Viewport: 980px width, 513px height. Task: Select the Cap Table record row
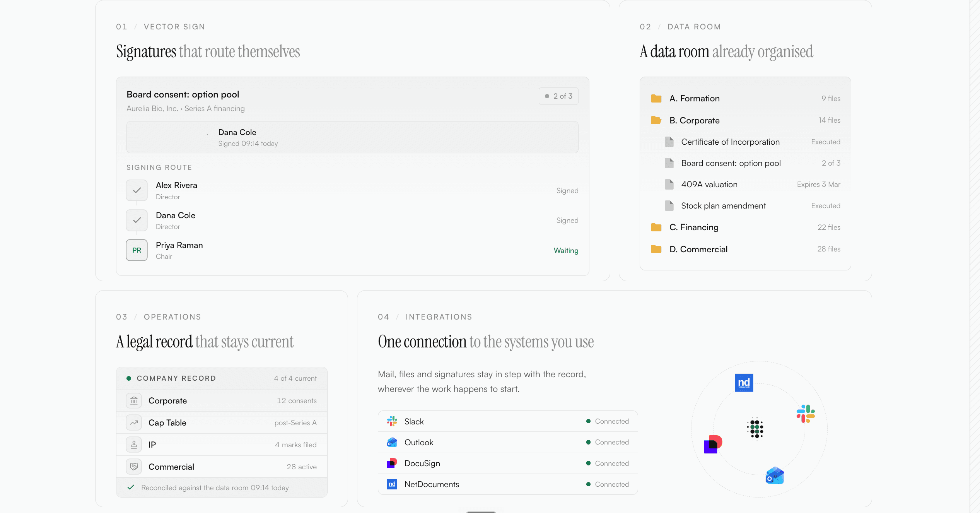222,423
